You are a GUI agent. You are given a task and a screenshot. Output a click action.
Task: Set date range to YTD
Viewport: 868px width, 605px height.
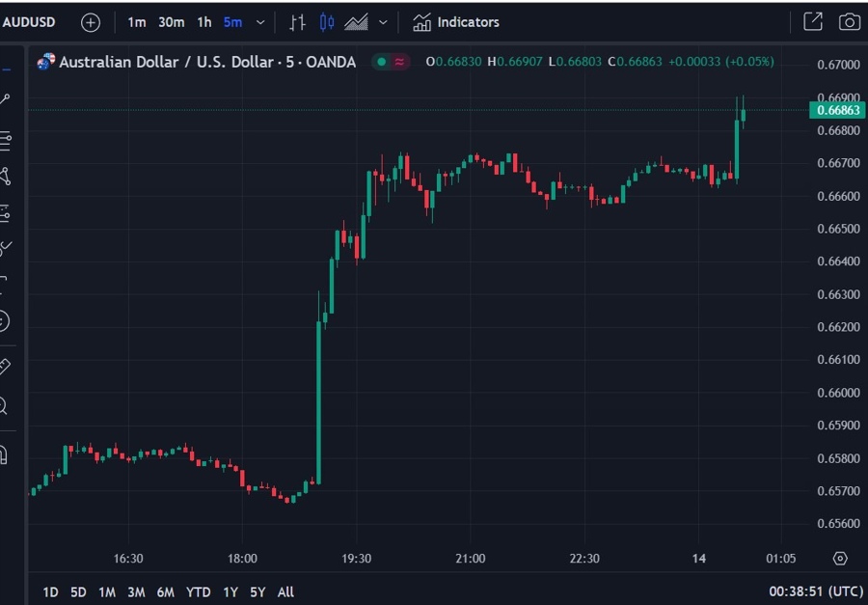198,592
